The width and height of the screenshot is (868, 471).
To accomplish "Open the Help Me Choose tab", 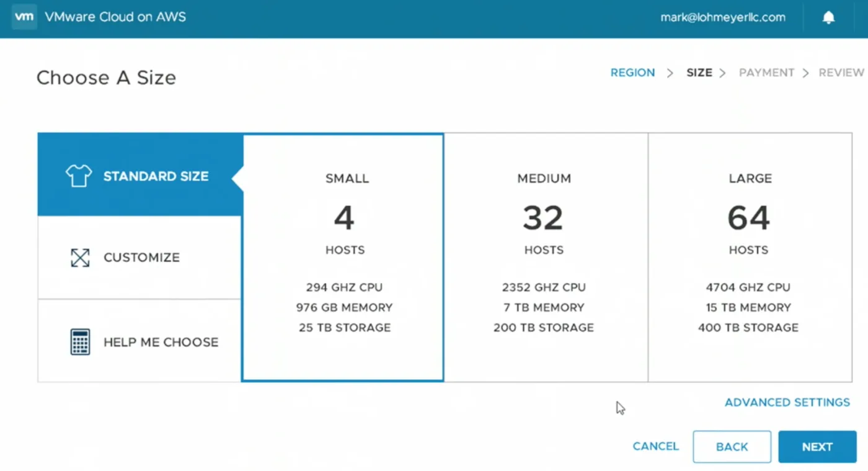I will click(x=139, y=341).
